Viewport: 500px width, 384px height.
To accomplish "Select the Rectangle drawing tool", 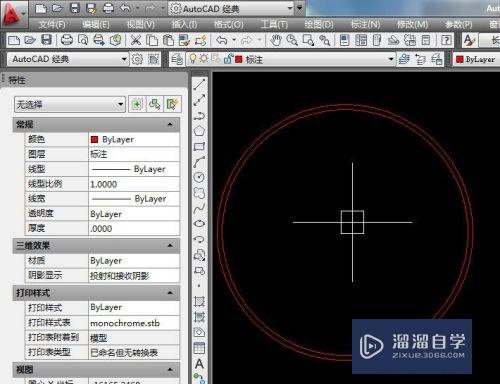I will (x=199, y=146).
